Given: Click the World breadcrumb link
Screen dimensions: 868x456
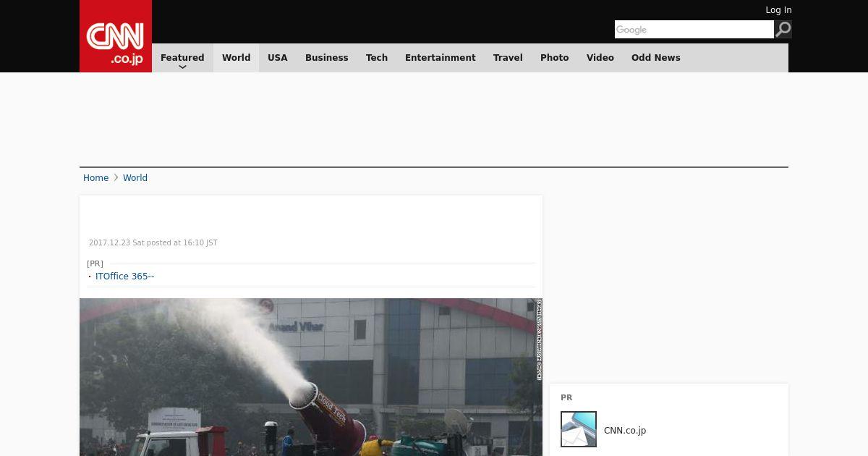Looking at the screenshot, I should 135,178.
